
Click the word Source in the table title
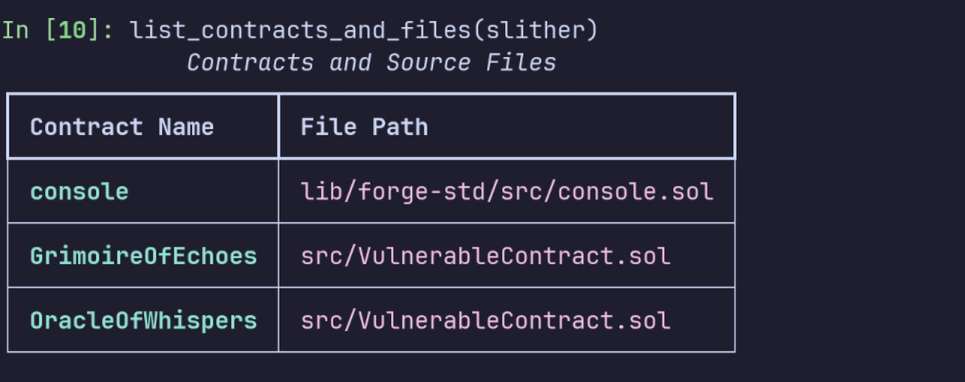tap(428, 63)
